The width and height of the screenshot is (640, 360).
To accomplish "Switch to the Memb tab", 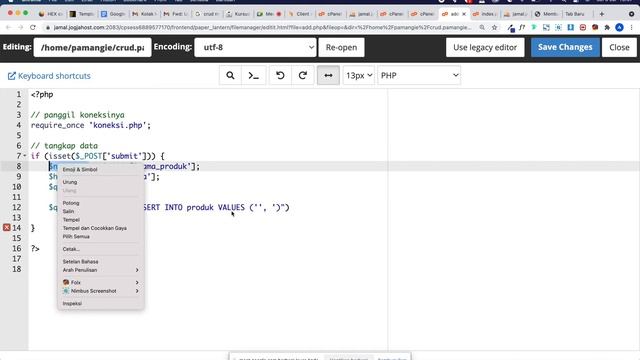I will [546, 14].
